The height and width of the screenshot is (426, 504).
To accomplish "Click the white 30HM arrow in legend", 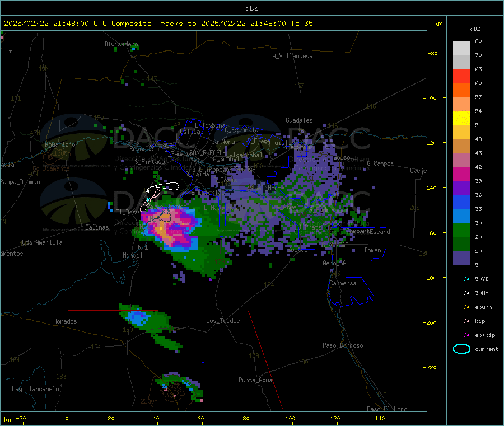I will [x=461, y=293].
